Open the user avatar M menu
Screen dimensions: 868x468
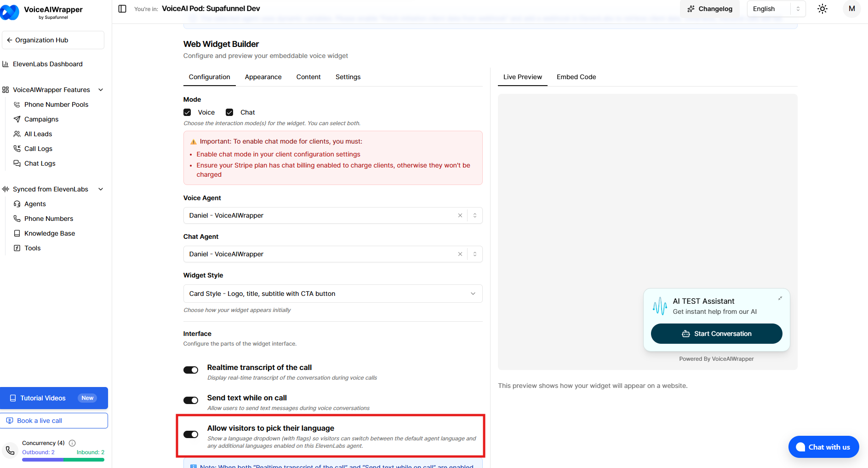point(851,9)
